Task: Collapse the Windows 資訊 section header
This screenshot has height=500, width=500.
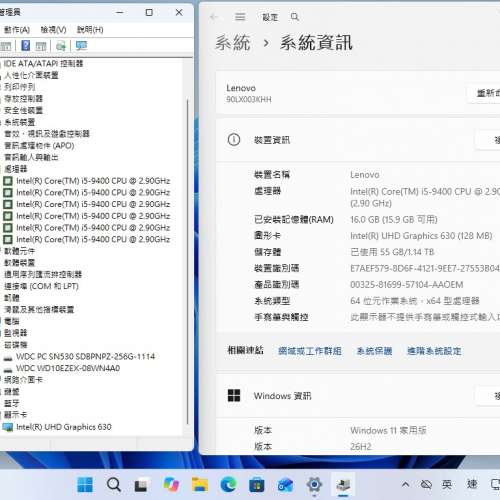Action: coord(358,396)
